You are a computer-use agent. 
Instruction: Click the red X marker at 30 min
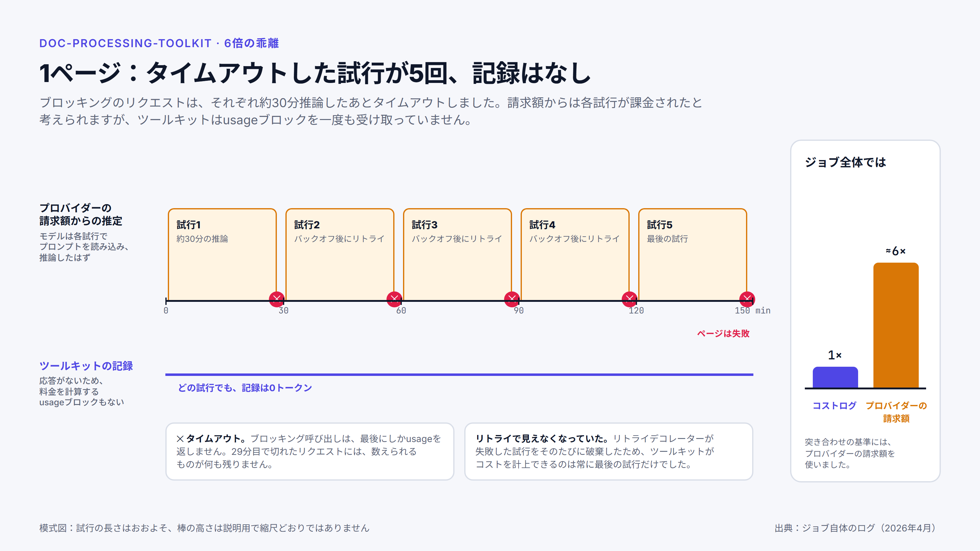tap(277, 299)
